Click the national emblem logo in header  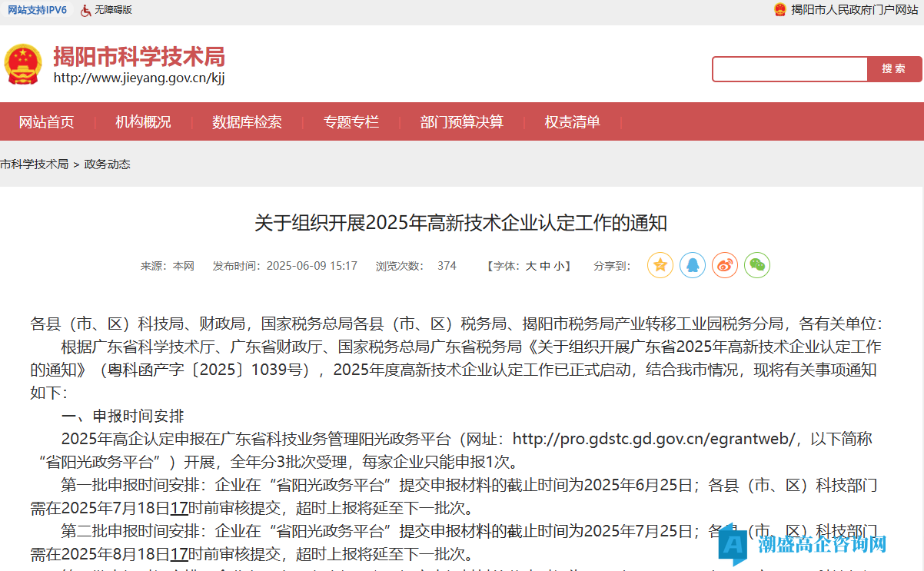(23, 65)
